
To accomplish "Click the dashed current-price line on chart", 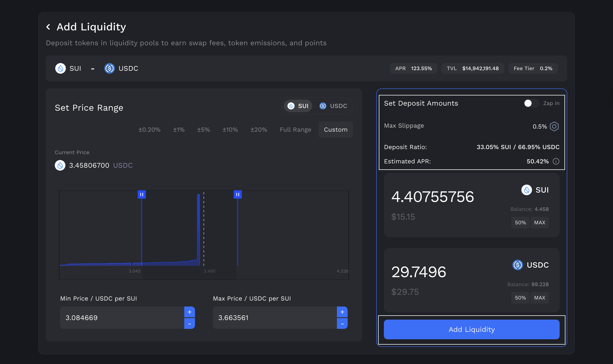I will [x=203, y=229].
